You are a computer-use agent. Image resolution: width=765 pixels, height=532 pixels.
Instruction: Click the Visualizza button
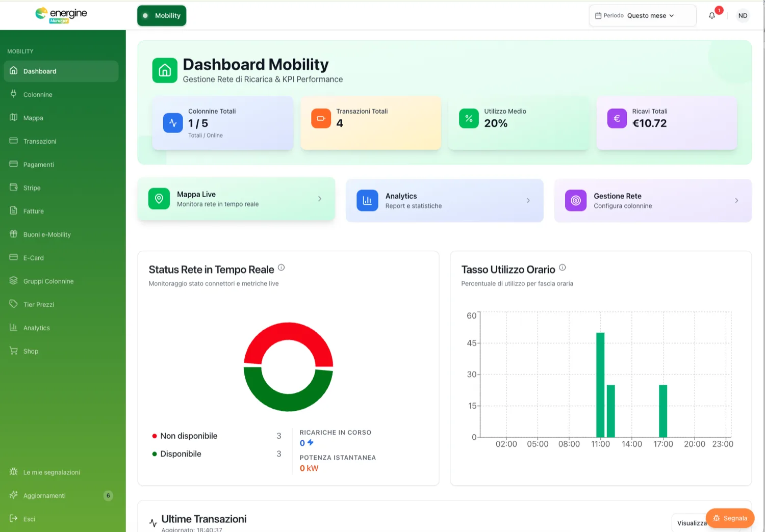[692, 523]
